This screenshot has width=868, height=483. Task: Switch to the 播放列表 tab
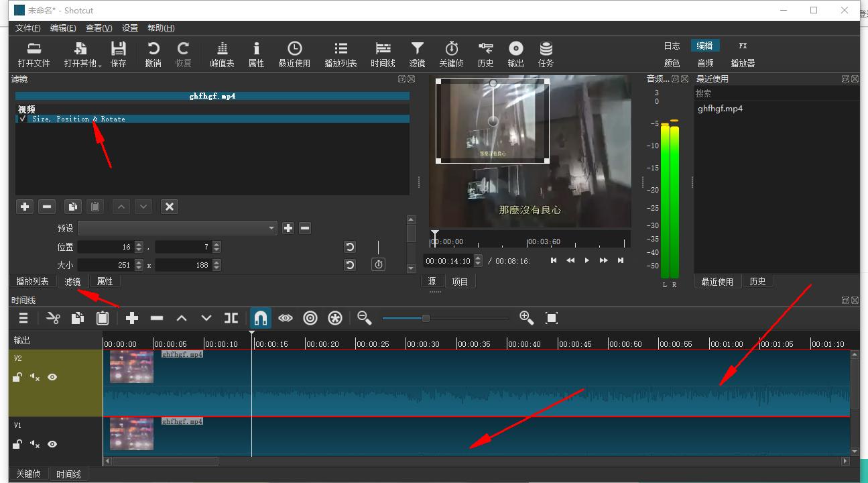click(32, 281)
